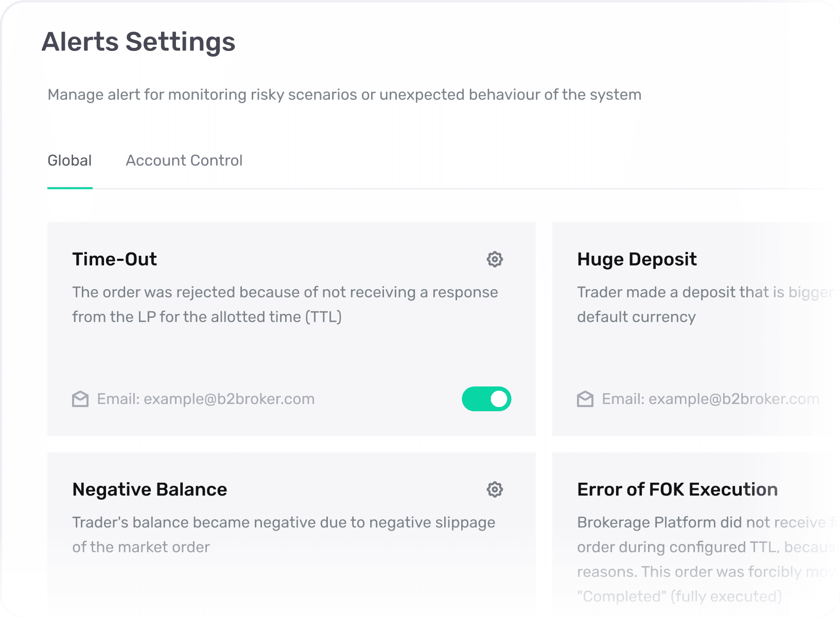Screen dimensions: 840x618
Task: Disable the Time-Out alert toggle
Action: (x=486, y=399)
